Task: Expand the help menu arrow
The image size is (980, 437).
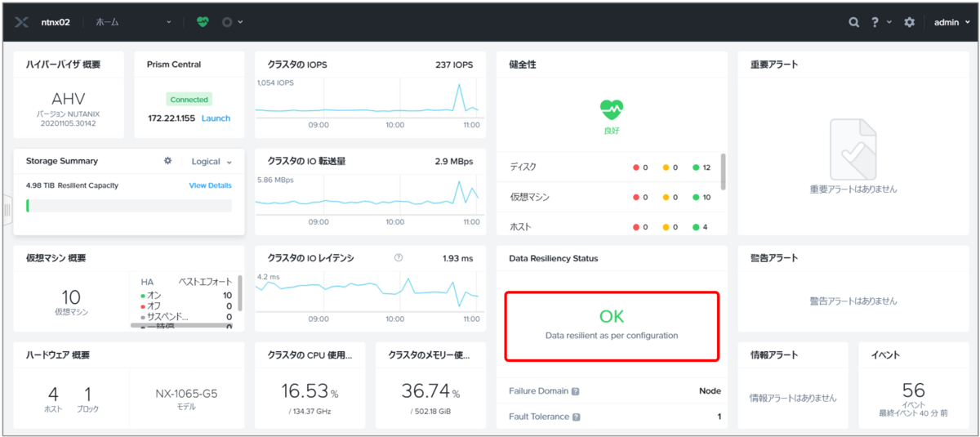Action: [889, 22]
